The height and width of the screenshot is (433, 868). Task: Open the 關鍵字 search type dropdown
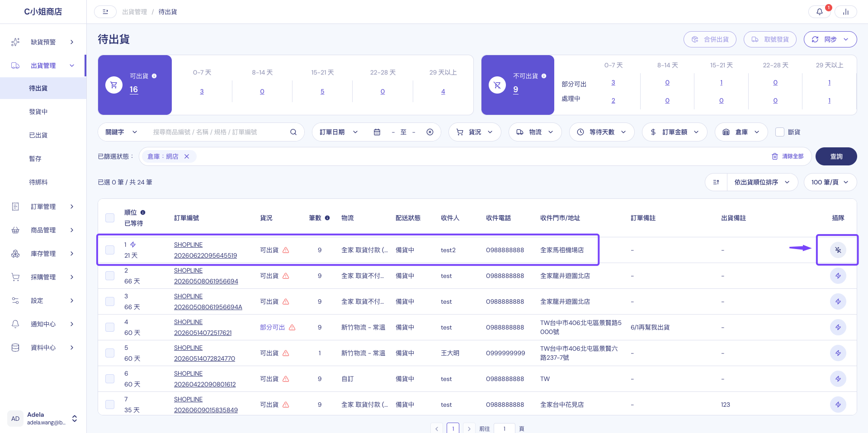pyautogui.click(x=121, y=132)
